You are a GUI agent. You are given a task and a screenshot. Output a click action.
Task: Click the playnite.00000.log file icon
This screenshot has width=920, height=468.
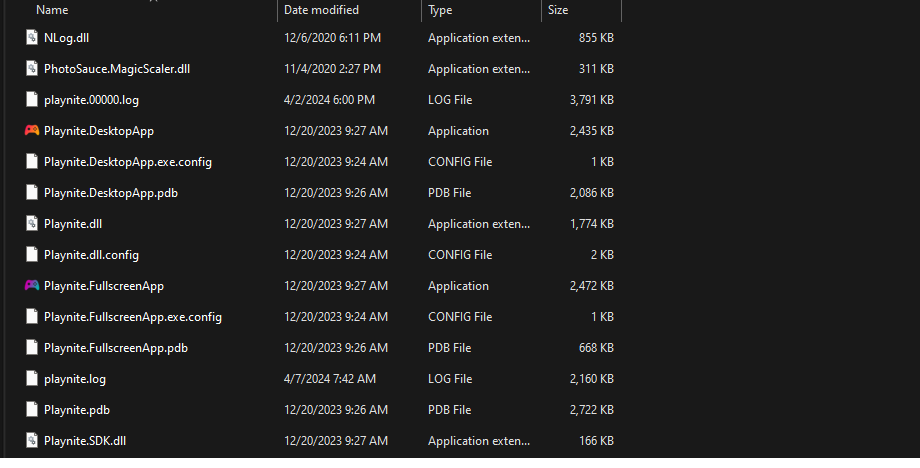(32, 100)
